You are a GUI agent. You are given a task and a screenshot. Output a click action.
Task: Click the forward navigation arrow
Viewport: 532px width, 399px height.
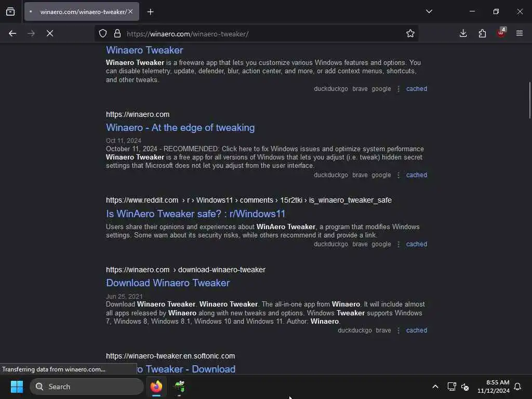[x=31, y=33]
